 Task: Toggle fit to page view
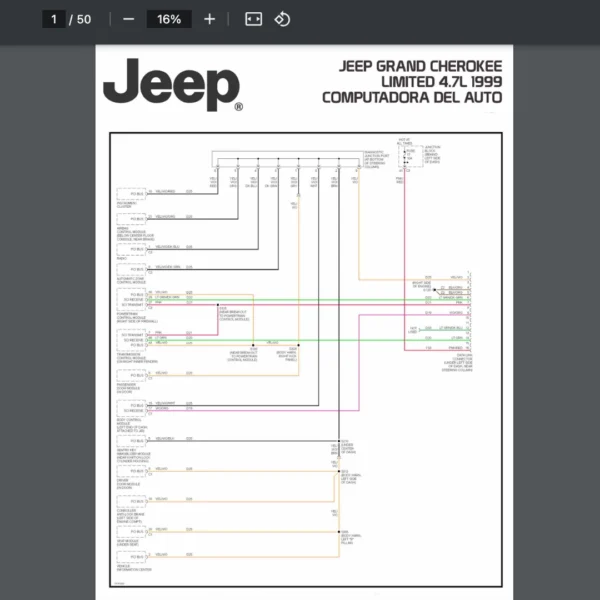[254, 19]
